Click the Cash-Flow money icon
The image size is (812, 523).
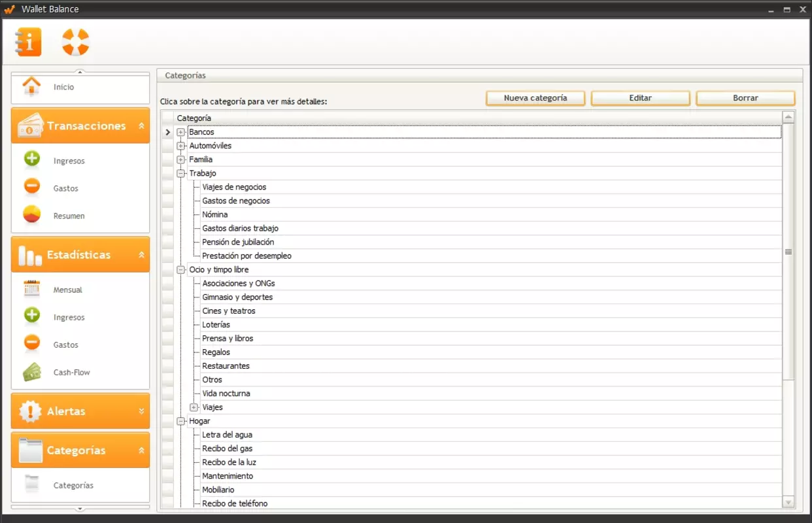click(x=32, y=371)
